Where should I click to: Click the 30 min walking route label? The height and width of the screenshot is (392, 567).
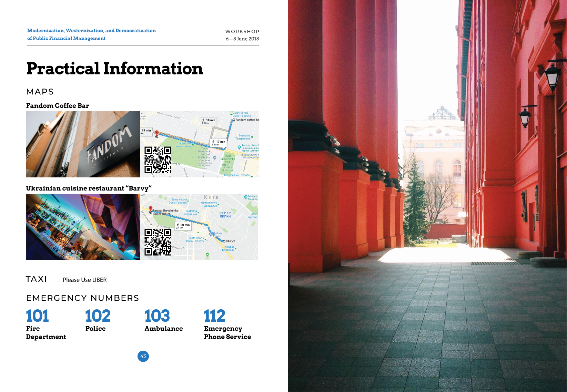pos(183,226)
